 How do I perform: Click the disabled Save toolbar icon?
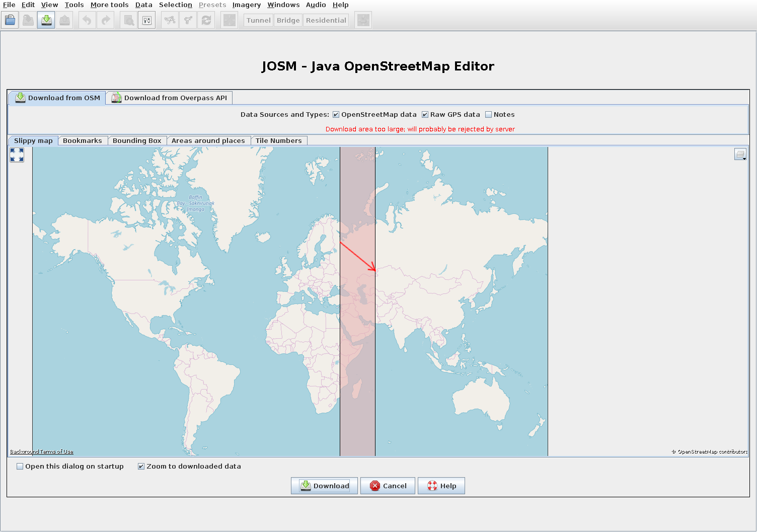[28, 20]
